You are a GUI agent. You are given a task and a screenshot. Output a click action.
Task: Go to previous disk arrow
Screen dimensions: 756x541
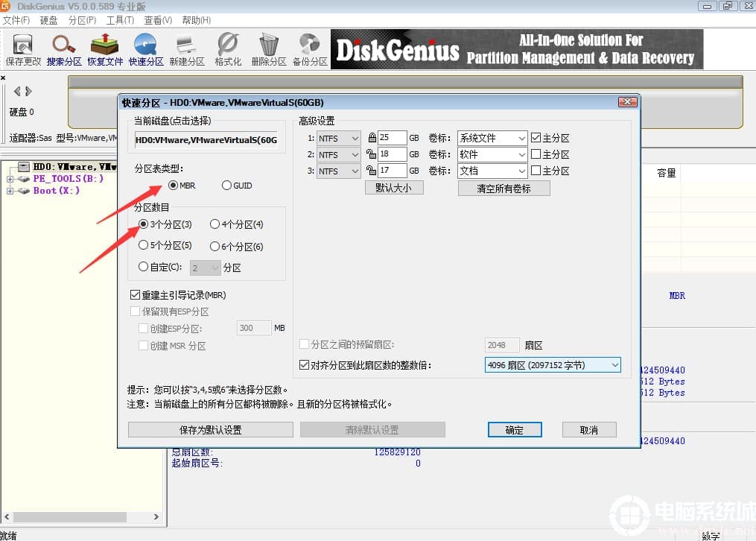(x=17, y=91)
